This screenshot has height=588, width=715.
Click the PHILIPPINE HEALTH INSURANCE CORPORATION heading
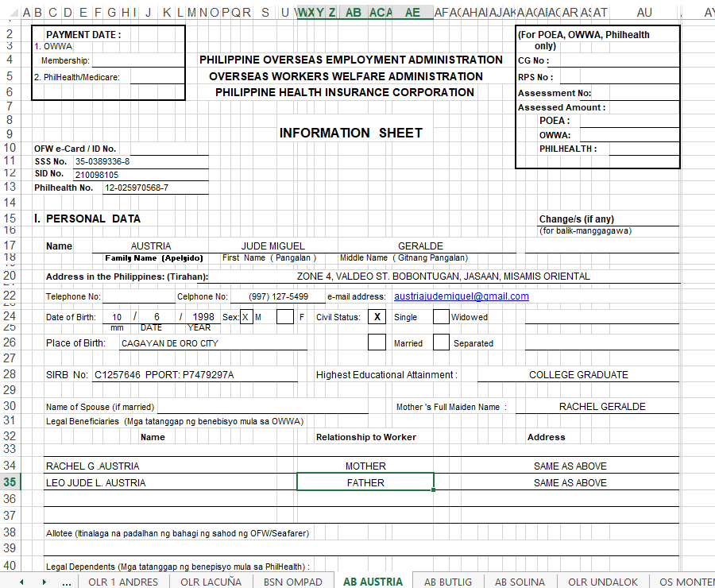click(345, 93)
